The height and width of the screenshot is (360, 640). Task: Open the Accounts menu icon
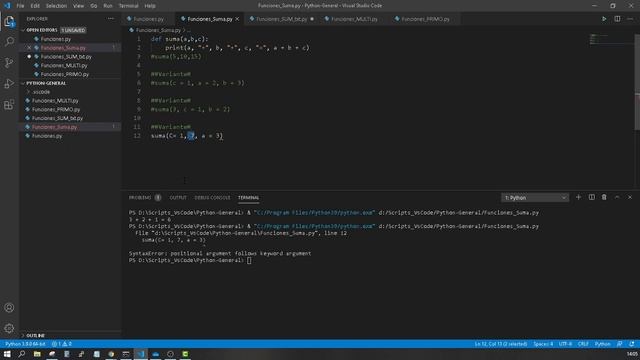(x=9, y=308)
